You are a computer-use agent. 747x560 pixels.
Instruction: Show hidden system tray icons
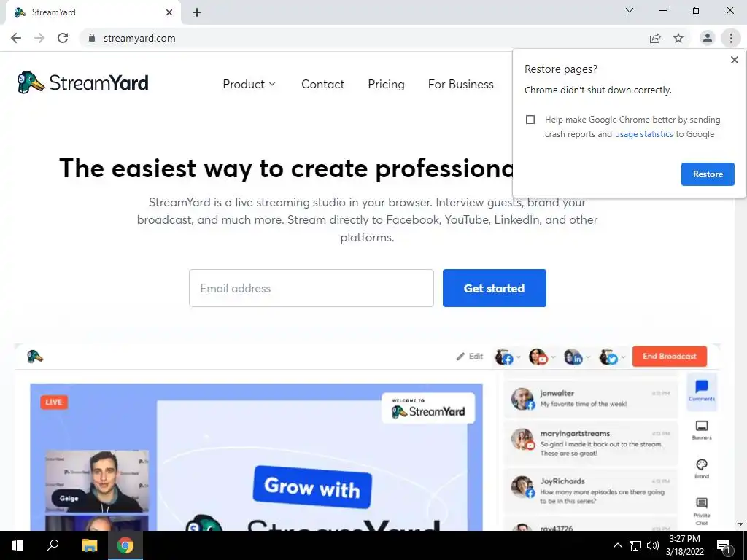(617, 545)
